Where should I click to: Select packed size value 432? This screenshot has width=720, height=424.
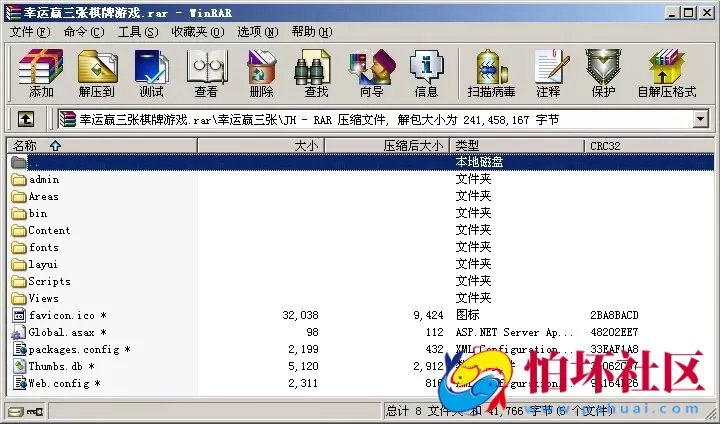(434, 349)
